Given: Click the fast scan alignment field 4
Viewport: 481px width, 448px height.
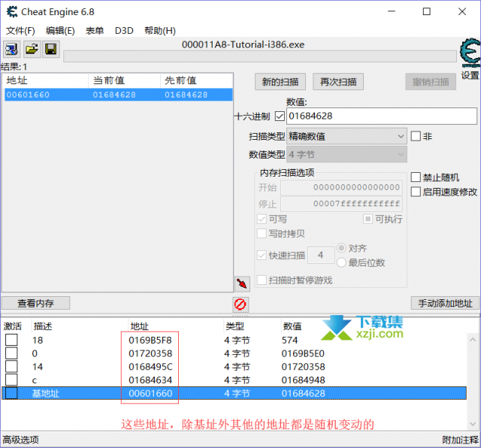Looking at the screenshot, I should (321, 255).
